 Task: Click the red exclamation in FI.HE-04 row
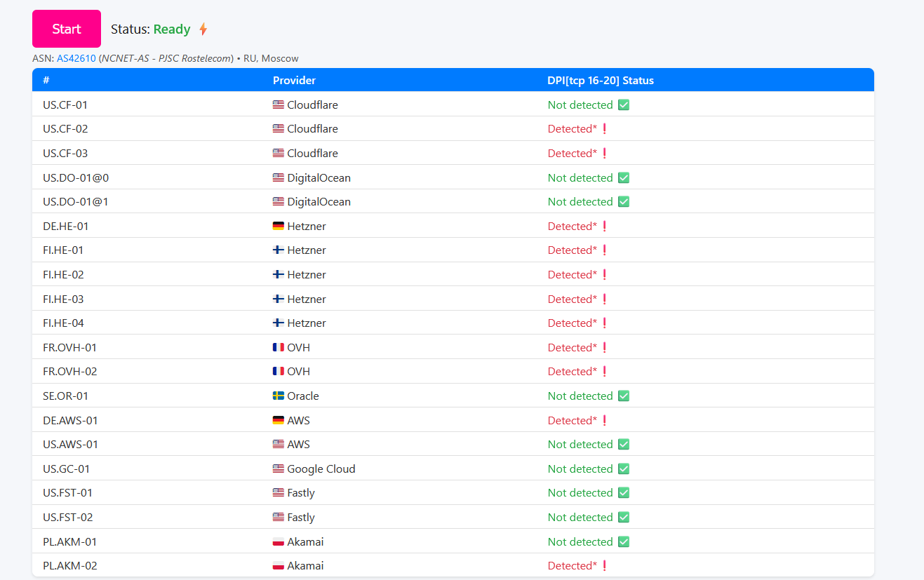click(604, 323)
